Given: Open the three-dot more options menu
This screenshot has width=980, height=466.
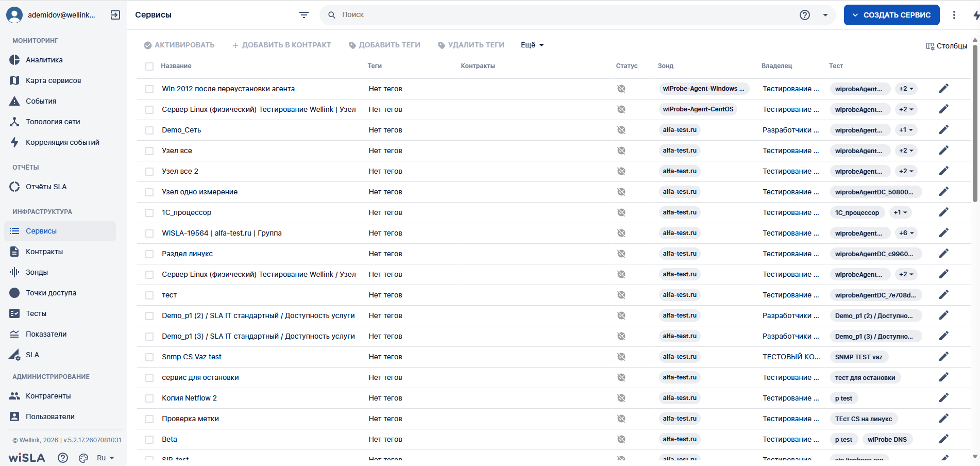Looking at the screenshot, I should (954, 15).
